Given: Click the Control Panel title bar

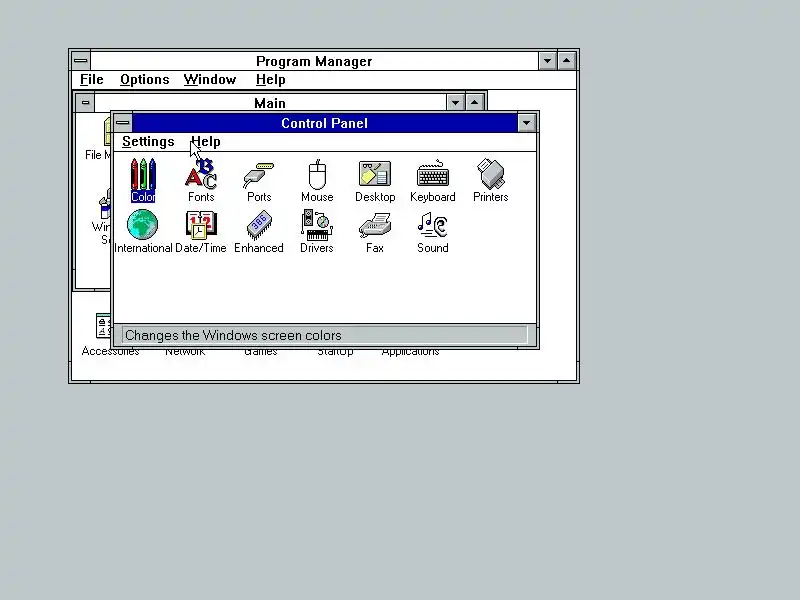Looking at the screenshot, I should (324, 123).
